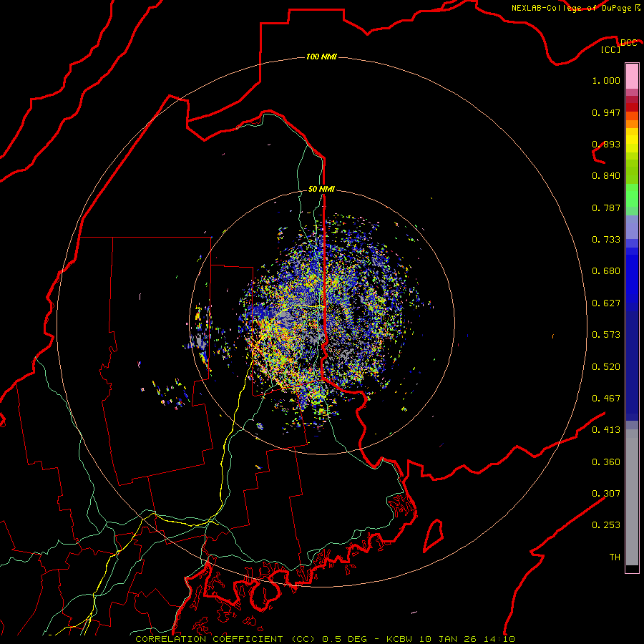Select the 0.360 scale value

click(606, 462)
